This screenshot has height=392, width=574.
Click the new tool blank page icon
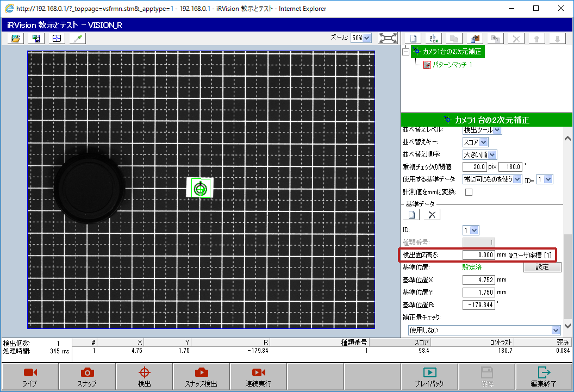414,39
